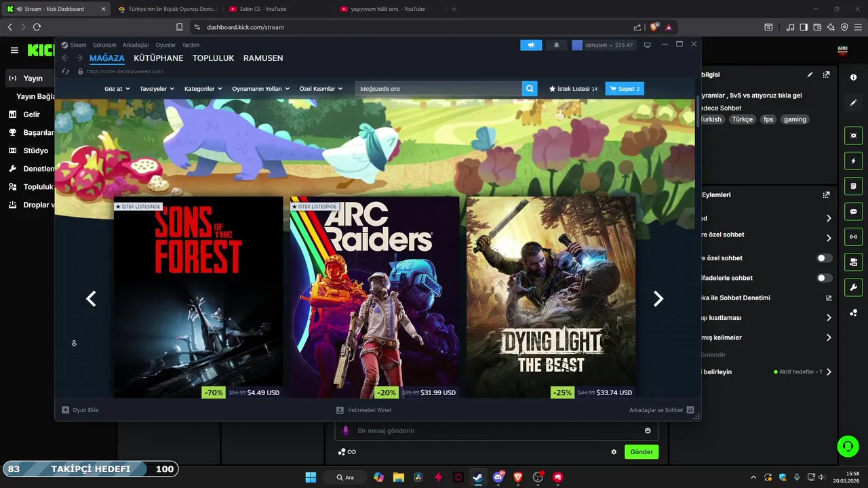This screenshot has width=868, height=488.
Task: Click the camera icon in Kick right sidebar
Action: click(853, 136)
